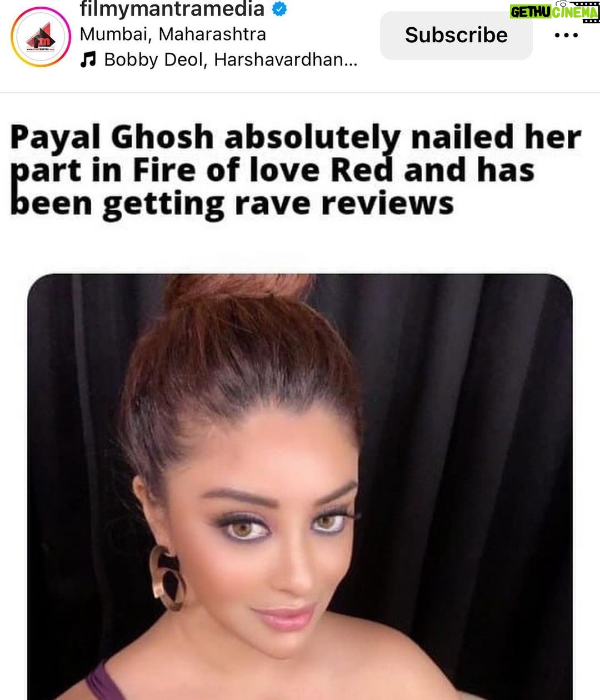Click the Payal Ghosh name in headline
The height and width of the screenshot is (700, 600).
pyautogui.click(x=112, y=137)
